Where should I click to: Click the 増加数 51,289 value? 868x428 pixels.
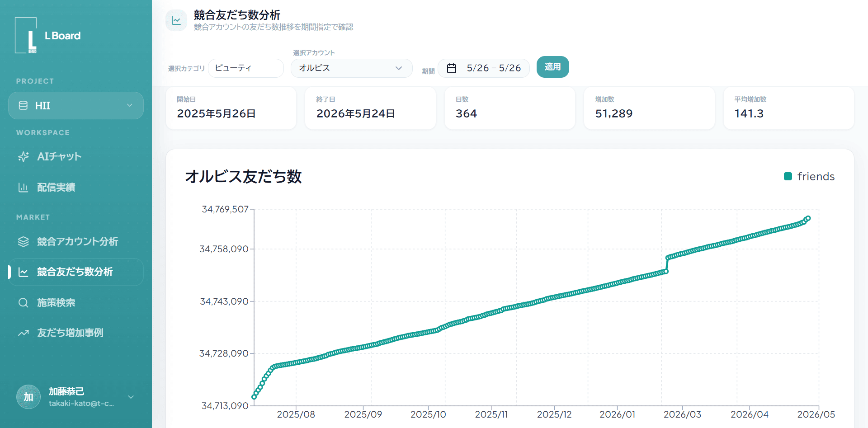click(x=613, y=113)
